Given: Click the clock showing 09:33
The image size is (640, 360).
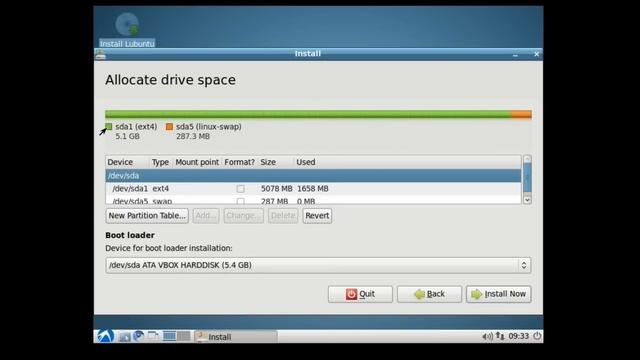Looking at the screenshot, I should 518,336.
